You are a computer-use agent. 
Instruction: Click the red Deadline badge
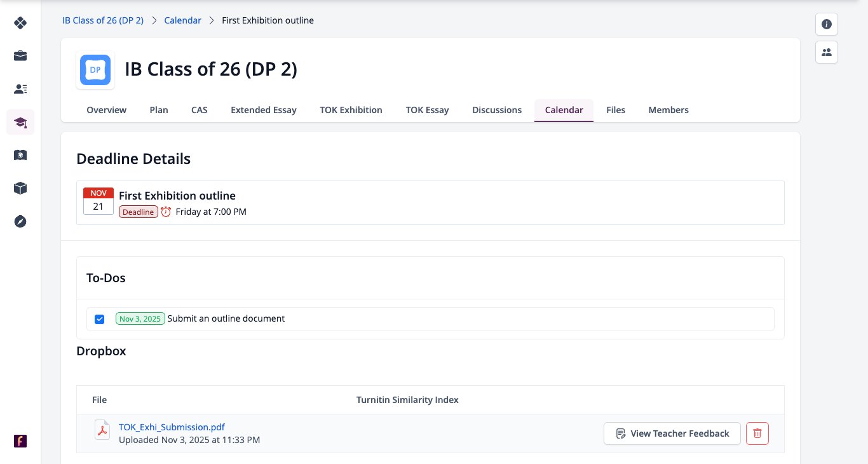[139, 212]
